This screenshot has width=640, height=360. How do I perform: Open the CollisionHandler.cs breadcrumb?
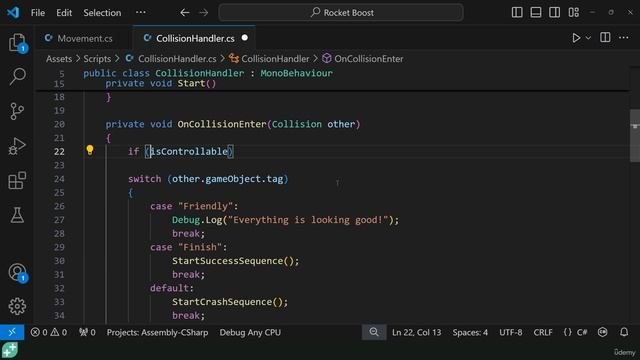[171, 59]
